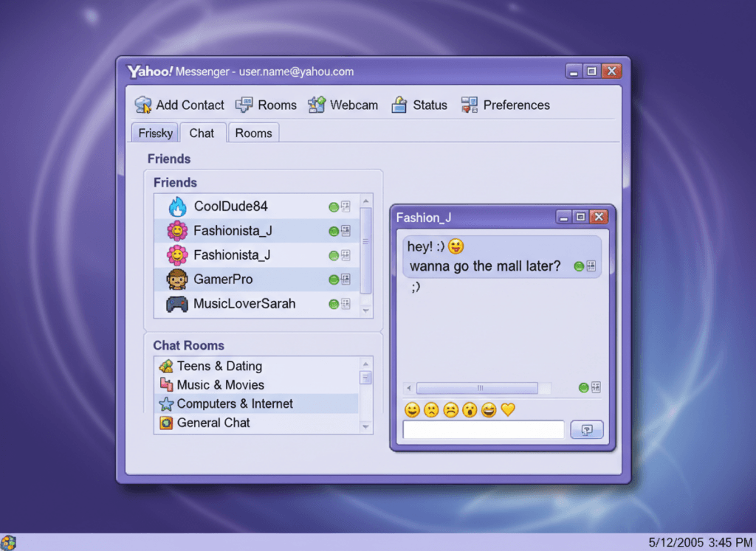Toggle MusicLoverSarah's profile grid icon
The image size is (756, 551).
[x=346, y=304]
